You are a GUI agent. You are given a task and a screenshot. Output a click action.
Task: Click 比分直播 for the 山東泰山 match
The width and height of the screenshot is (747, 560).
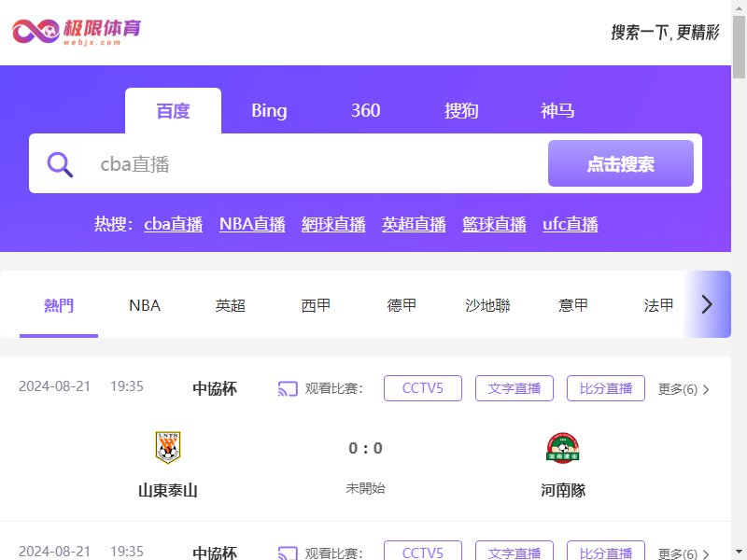pos(605,388)
